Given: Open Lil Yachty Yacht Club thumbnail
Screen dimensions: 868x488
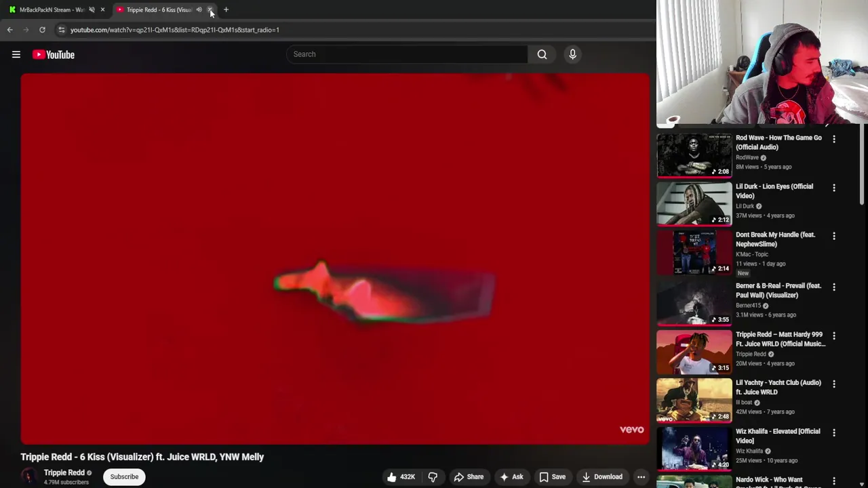Looking at the screenshot, I should coord(694,400).
